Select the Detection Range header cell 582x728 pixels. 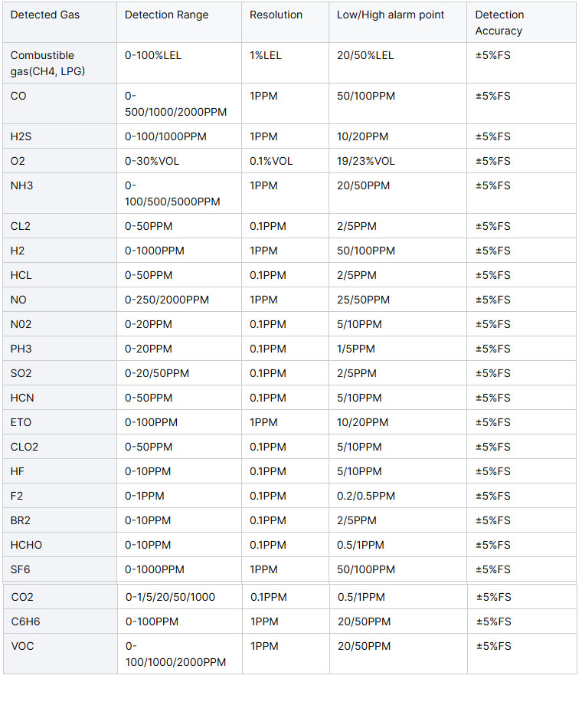click(x=179, y=22)
